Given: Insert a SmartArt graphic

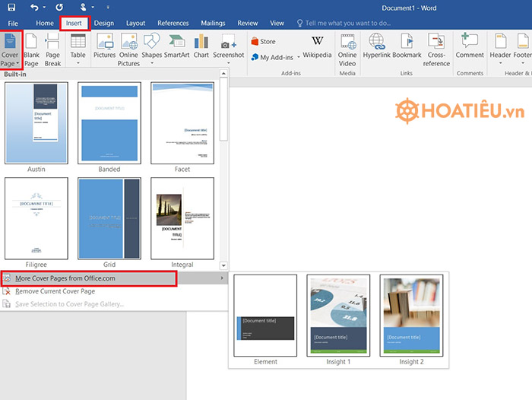Looking at the screenshot, I should [176, 48].
